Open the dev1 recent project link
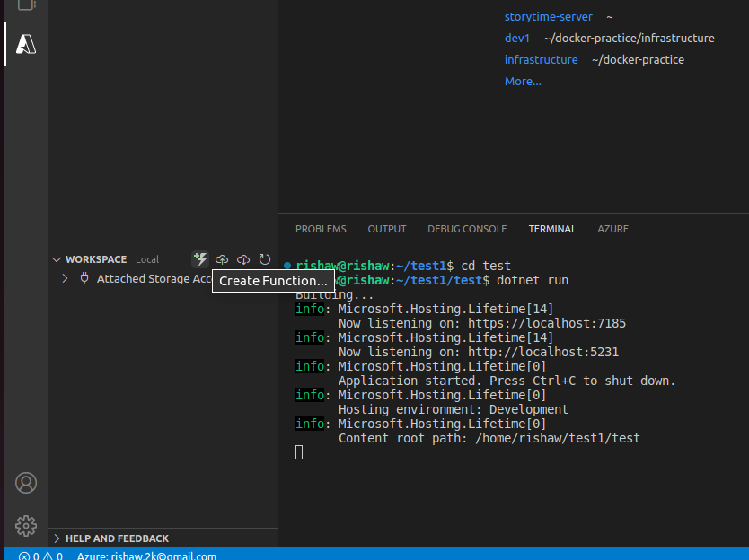 click(x=517, y=39)
